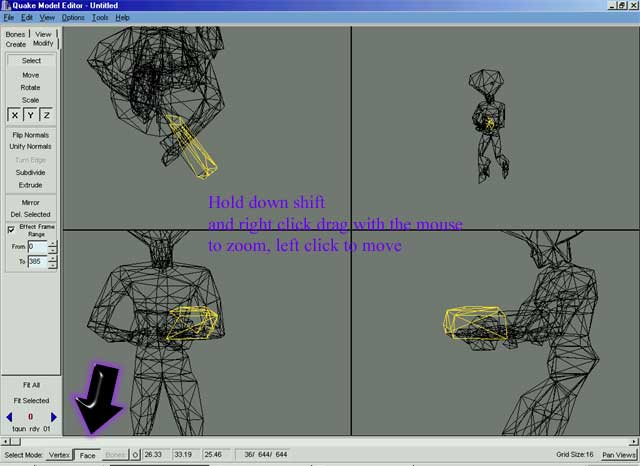Uncheck Effect Frame Range checkbox
This screenshot has width=640, height=466.
pyautogui.click(x=11, y=229)
